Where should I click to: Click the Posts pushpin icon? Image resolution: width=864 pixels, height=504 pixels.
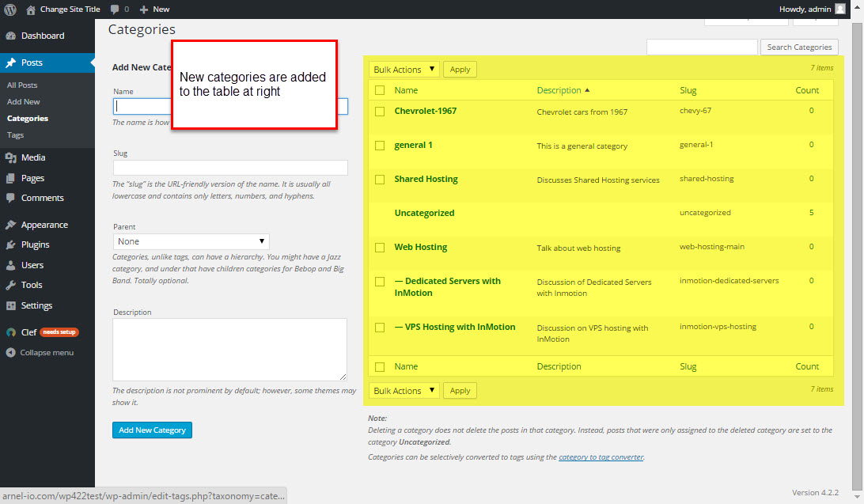click(x=10, y=63)
